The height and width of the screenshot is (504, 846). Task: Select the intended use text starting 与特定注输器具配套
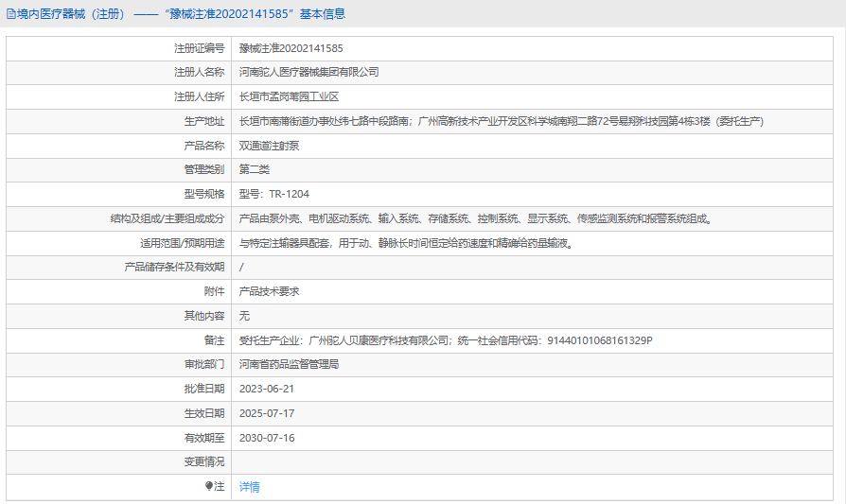tap(407, 243)
